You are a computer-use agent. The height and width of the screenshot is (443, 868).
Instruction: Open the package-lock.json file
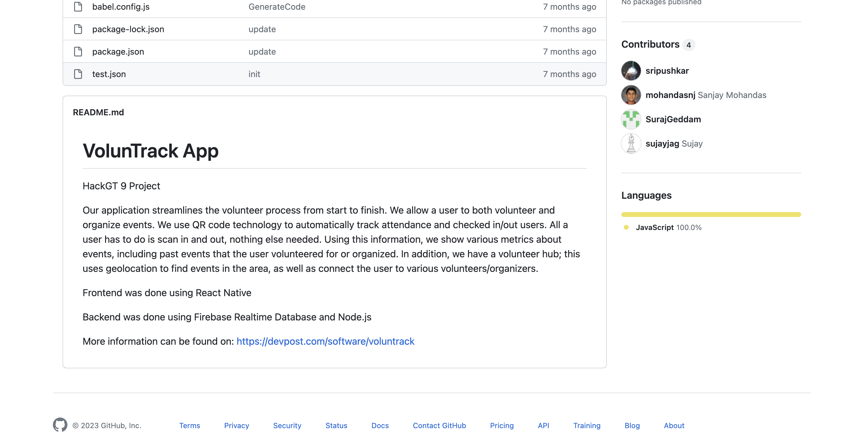[128, 29]
